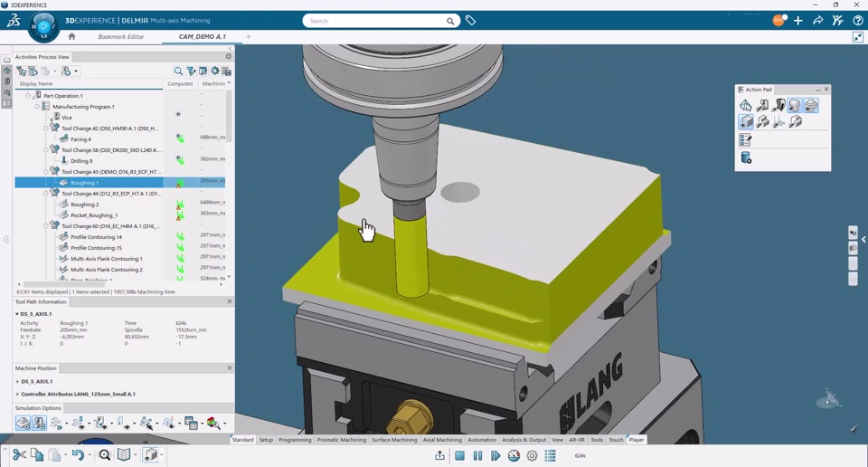Click the magnifier search icon in Activities Process View
Screen dimensions: 868x467
coord(178,71)
